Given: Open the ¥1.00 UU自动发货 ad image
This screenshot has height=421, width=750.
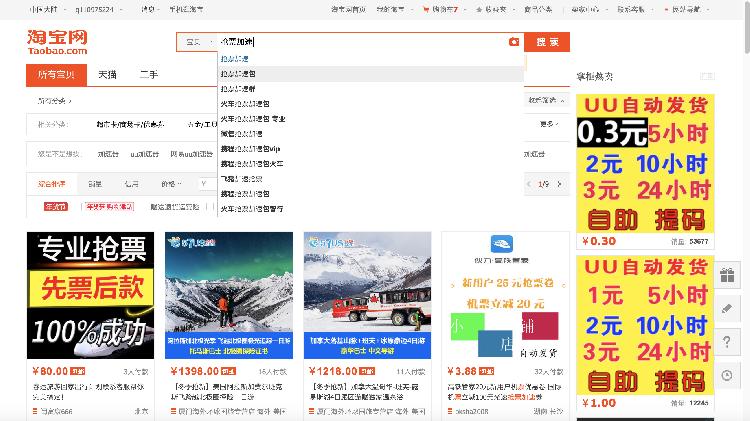Looking at the screenshot, I should click(x=645, y=325).
